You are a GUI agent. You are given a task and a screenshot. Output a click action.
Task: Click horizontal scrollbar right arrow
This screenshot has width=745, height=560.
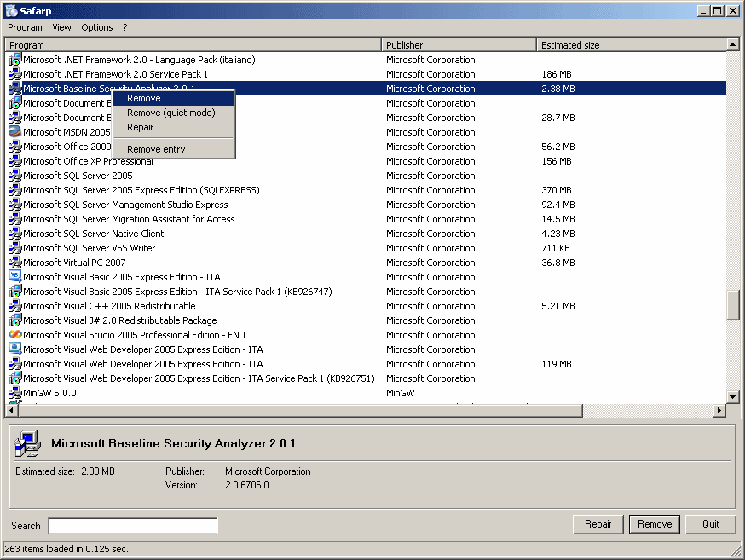[x=719, y=410]
